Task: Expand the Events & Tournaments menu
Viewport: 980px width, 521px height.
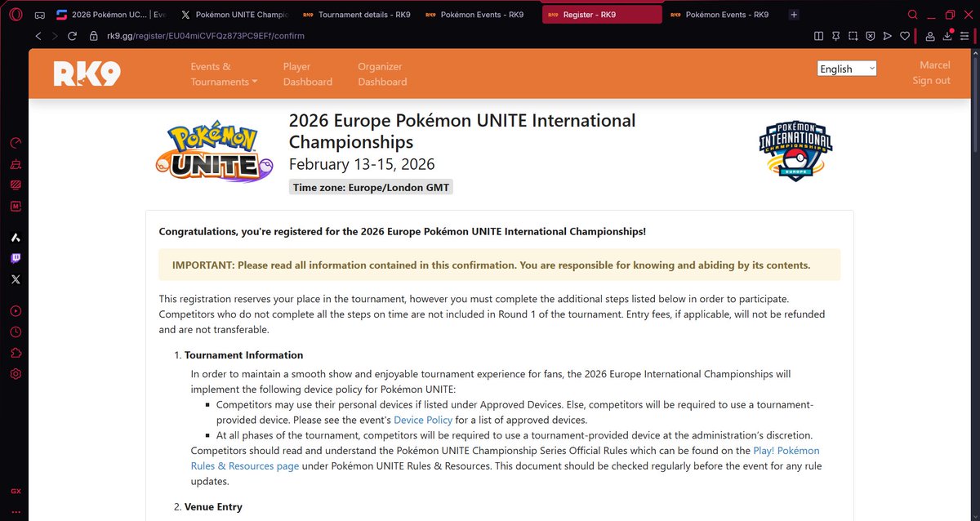Action: 224,73
